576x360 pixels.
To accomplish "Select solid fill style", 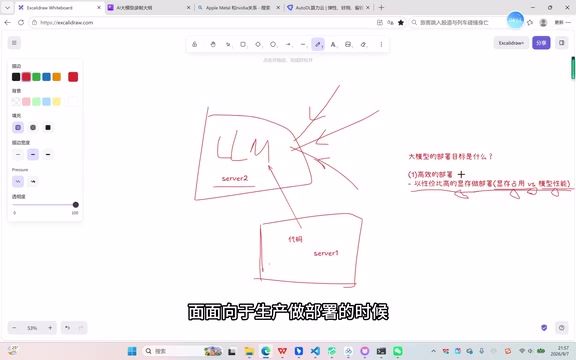I will tap(48, 127).
